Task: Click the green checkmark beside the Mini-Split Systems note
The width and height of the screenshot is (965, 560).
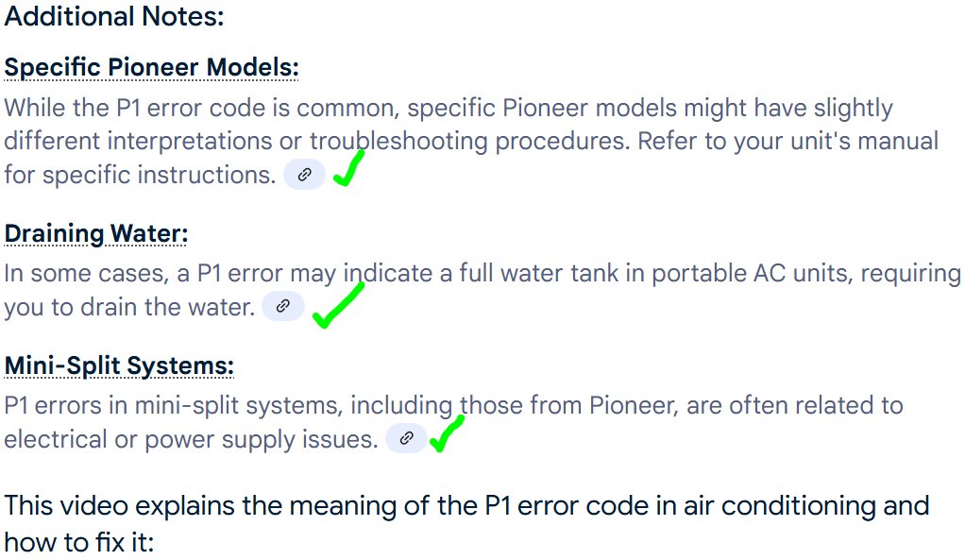Action: click(447, 433)
